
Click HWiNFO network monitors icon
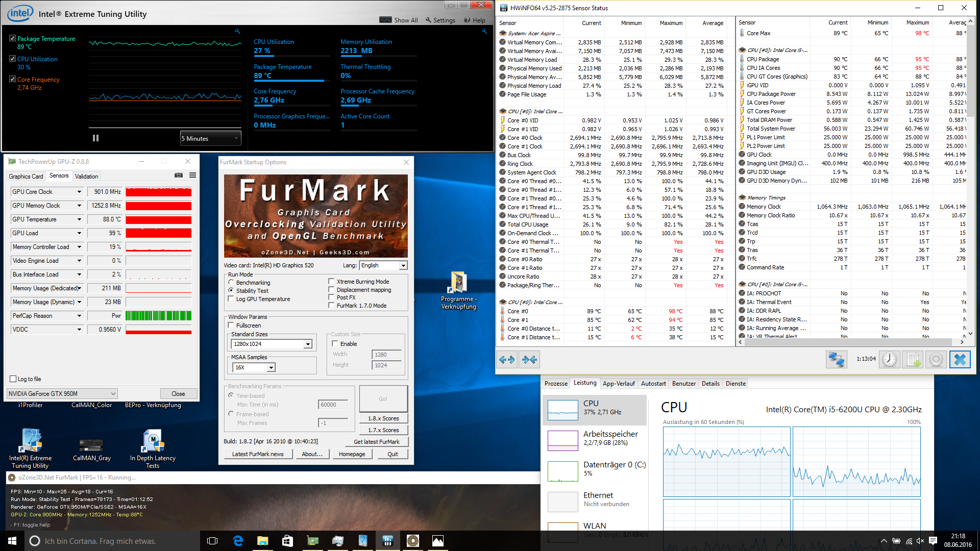click(x=836, y=360)
